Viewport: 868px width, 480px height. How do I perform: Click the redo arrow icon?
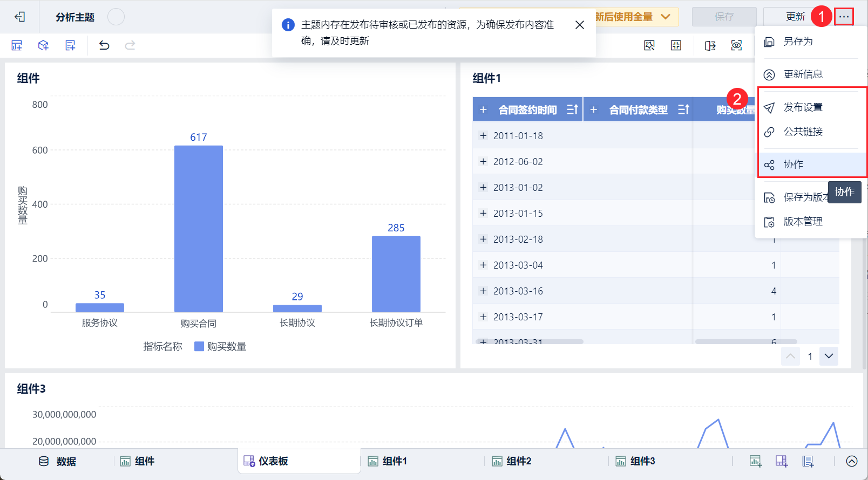tap(130, 45)
